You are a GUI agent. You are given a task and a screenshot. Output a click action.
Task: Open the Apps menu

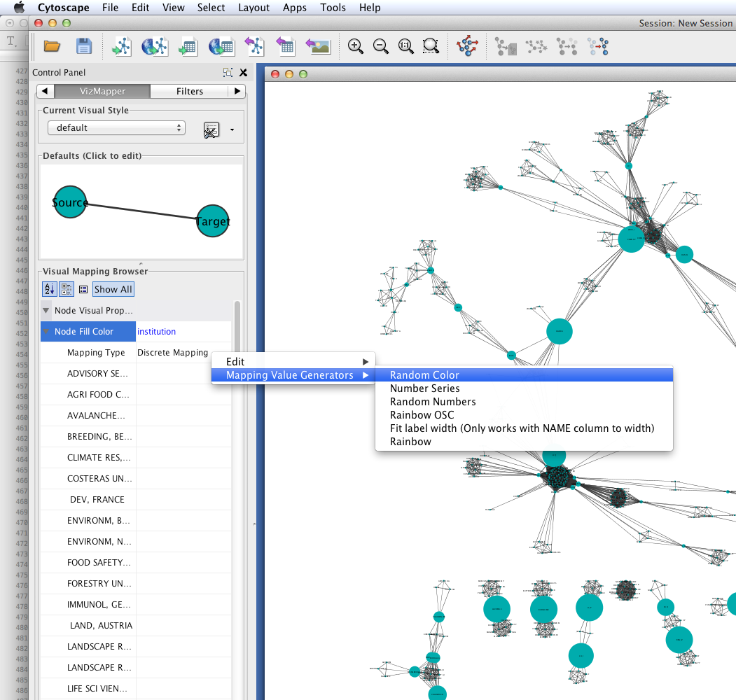(294, 8)
